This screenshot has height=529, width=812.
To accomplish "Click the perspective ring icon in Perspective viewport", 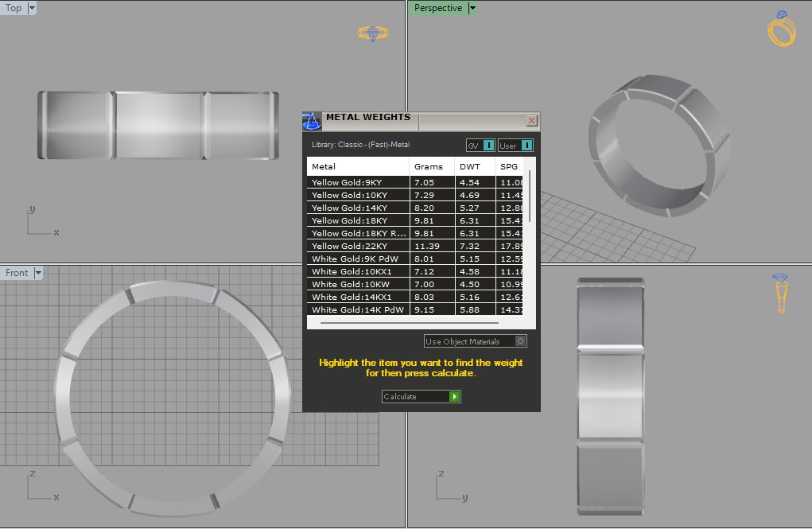I will [x=782, y=29].
